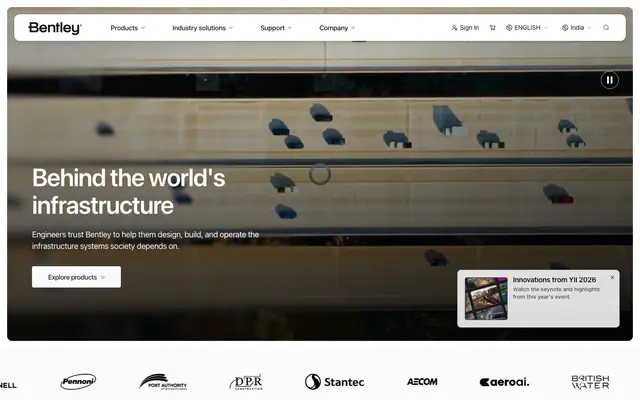The image size is (640, 400).
Task: Expand the Support chevron arrow
Action: [290, 28]
